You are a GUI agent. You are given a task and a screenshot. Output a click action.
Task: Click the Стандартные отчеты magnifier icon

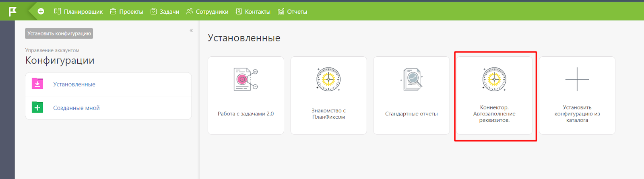[412, 79]
